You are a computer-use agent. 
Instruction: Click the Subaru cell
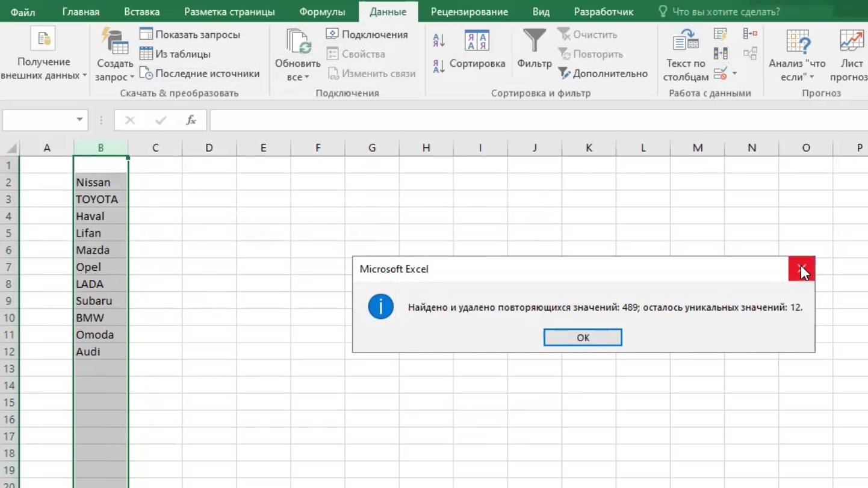101,301
